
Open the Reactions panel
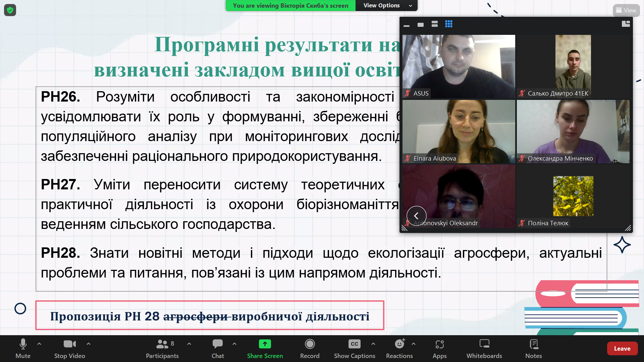point(399,349)
